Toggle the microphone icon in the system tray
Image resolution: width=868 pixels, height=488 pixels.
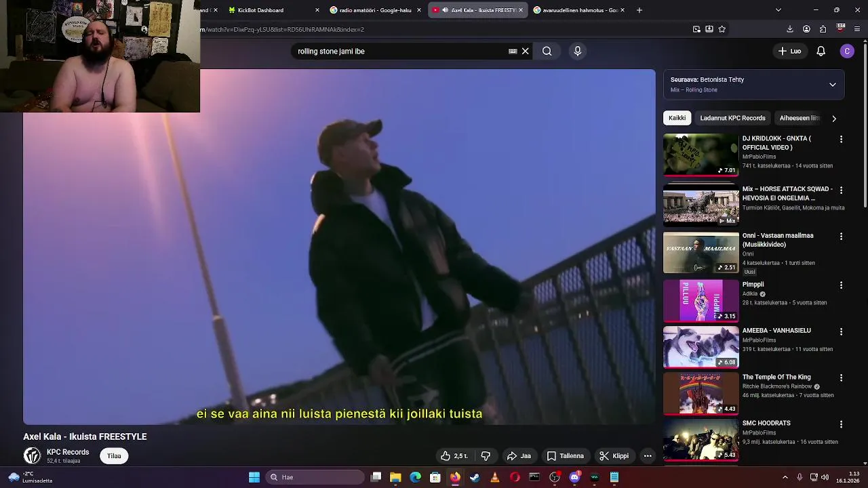(800, 477)
